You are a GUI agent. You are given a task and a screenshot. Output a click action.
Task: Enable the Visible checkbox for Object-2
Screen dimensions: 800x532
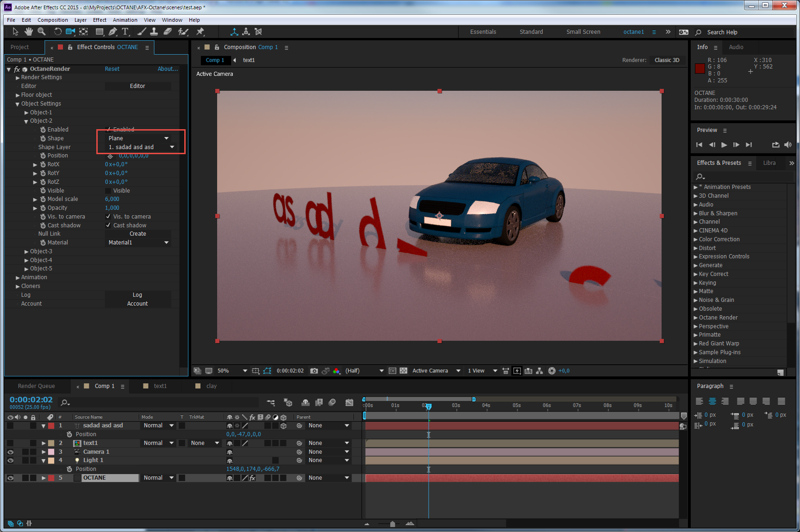pos(108,191)
